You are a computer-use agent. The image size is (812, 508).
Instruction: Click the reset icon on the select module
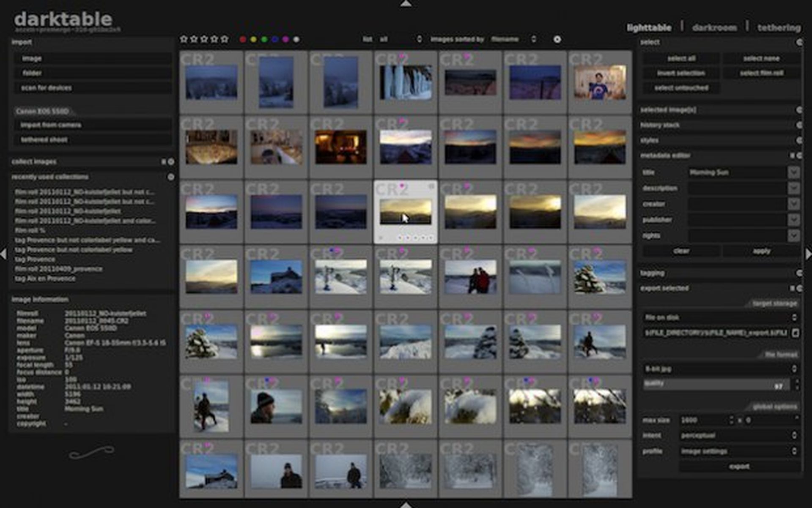point(800,42)
